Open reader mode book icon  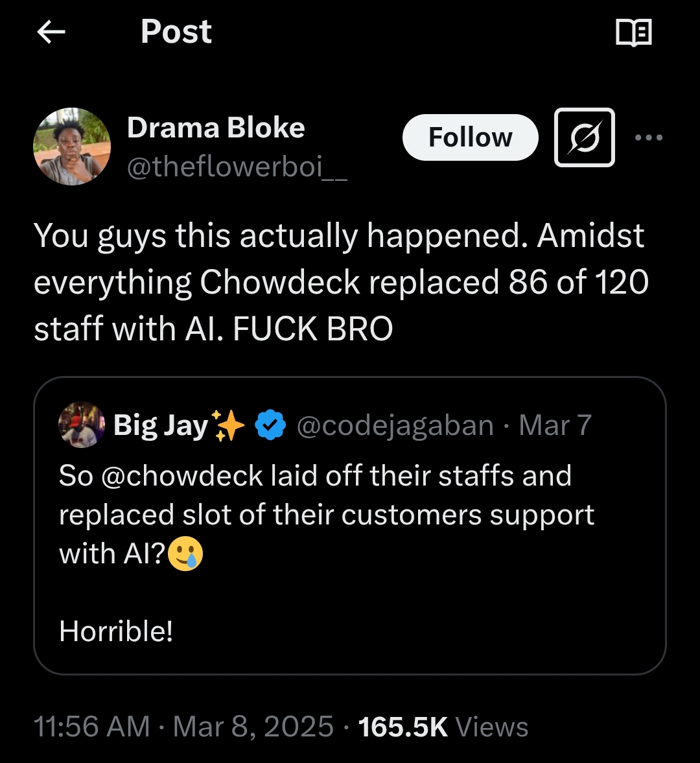coord(633,32)
